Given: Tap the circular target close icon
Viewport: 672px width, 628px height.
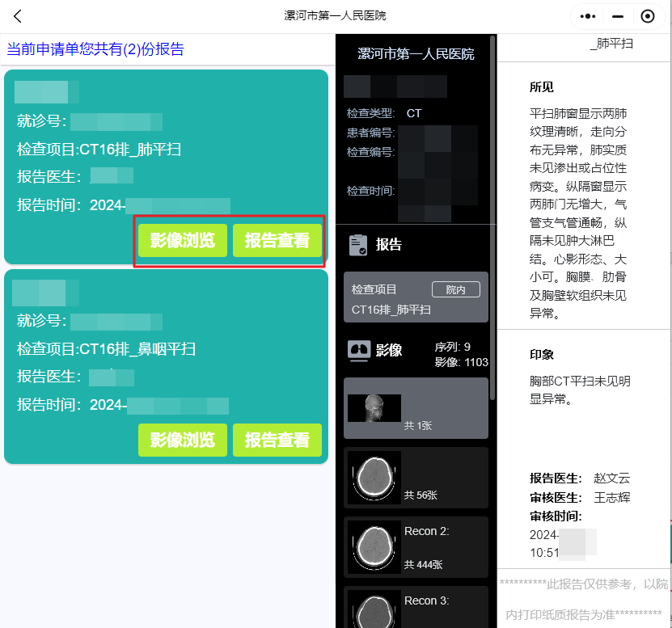Looking at the screenshot, I should pos(647,16).
